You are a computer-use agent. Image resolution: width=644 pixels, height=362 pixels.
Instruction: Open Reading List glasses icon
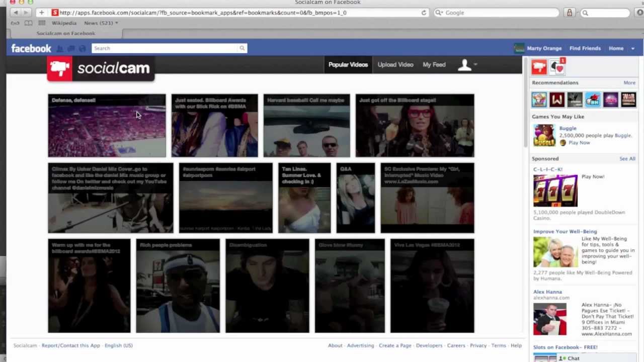pyautogui.click(x=15, y=23)
